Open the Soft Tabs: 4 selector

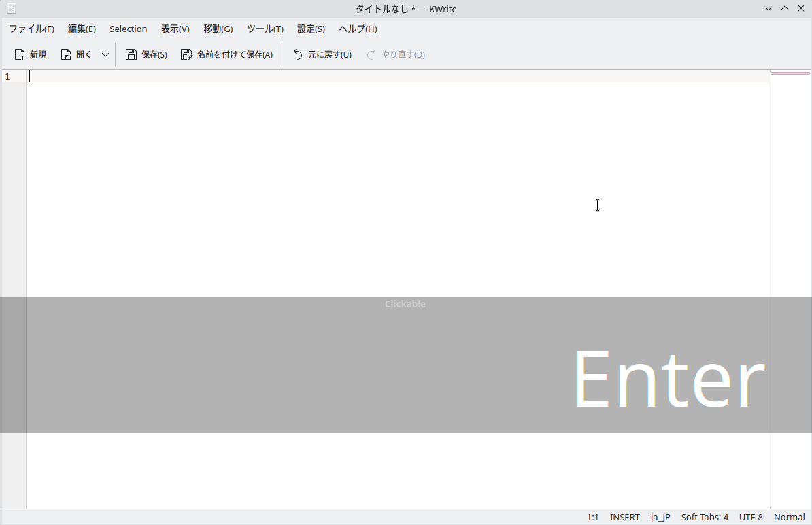tap(705, 517)
